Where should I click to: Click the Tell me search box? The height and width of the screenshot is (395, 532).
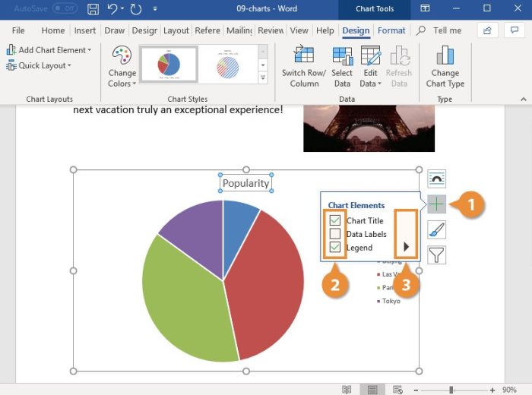[440, 30]
